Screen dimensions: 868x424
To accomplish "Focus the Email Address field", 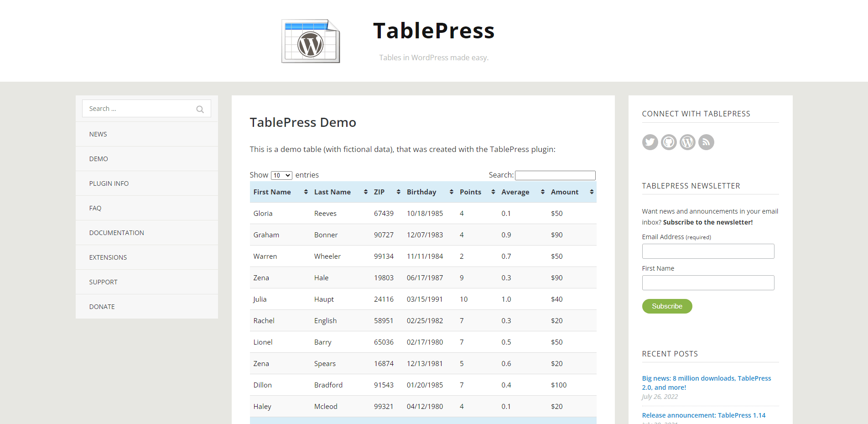I will coord(708,251).
